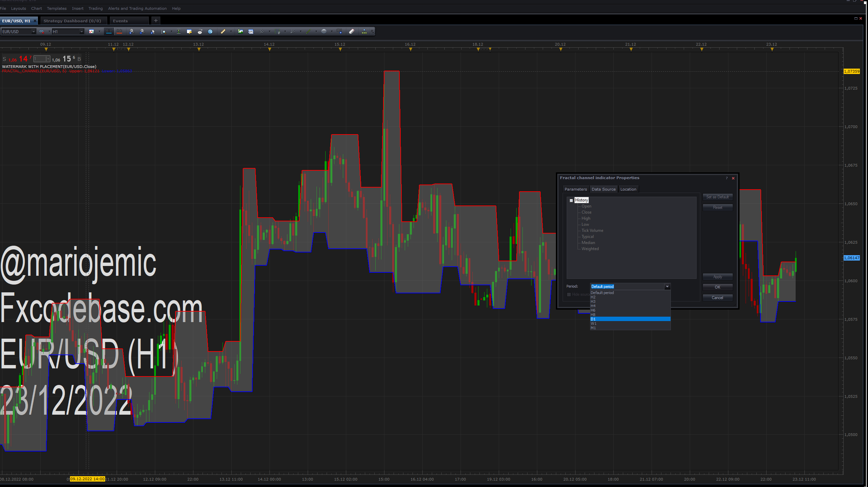This screenshot has width=868, height=487.
Task: Select the trend lines tool icon
Action: click(x=261, y=31)
